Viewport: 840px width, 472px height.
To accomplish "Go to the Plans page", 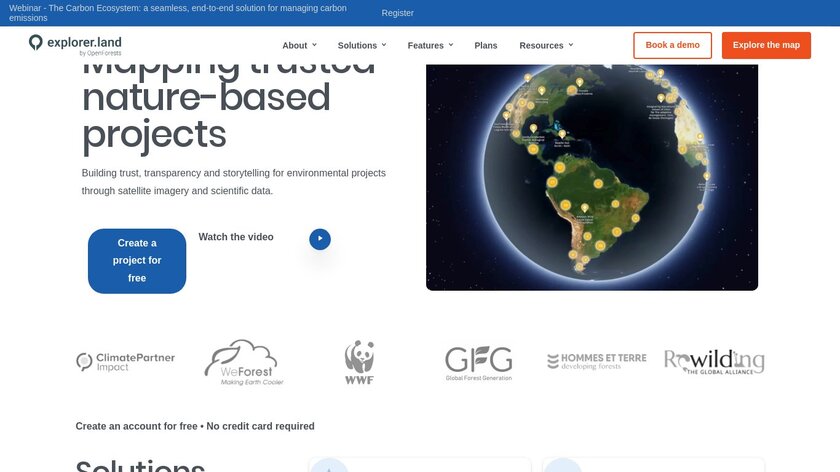I will tap(485, 45).
